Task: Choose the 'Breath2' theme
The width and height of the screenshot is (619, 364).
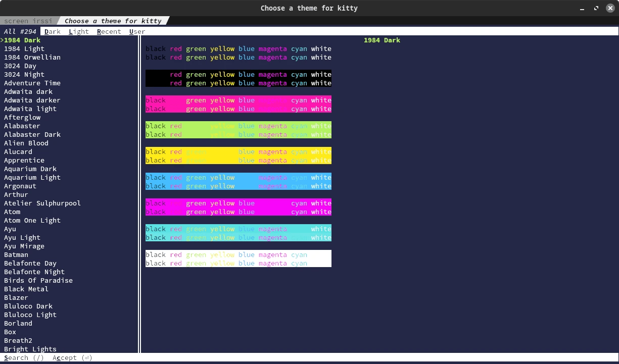Action: [18, 340]
